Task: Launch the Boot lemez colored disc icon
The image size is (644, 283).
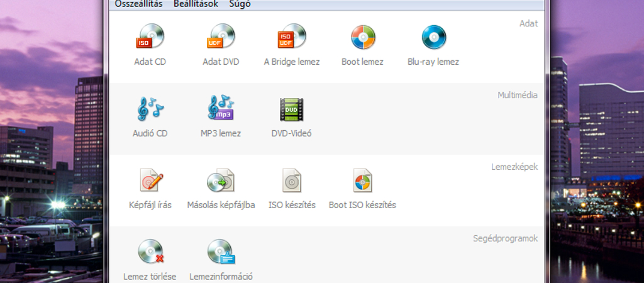Action: coord(363,37)
